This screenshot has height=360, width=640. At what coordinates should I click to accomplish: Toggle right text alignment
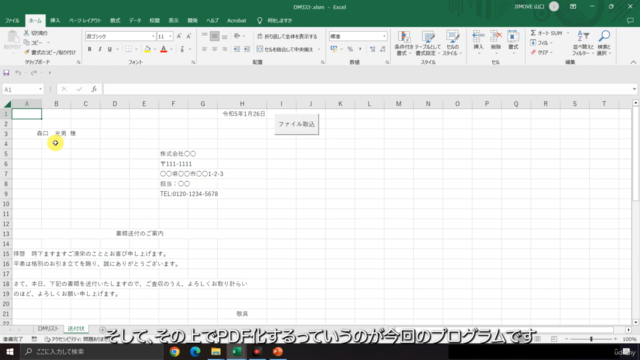[224, 49]
